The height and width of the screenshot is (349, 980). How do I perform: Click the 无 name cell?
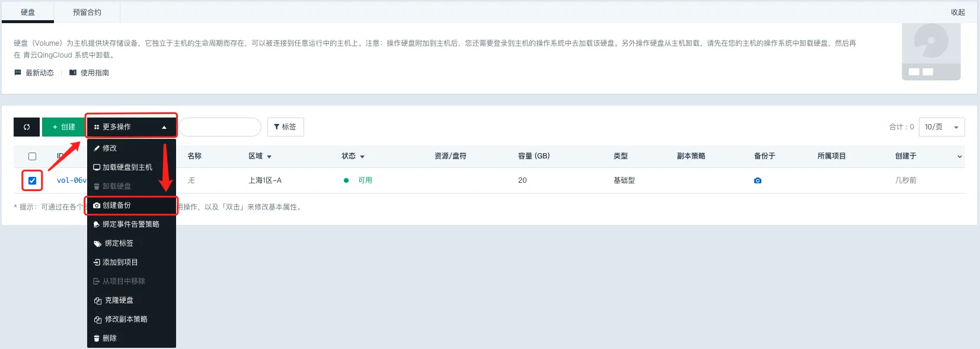pos(191,180)
